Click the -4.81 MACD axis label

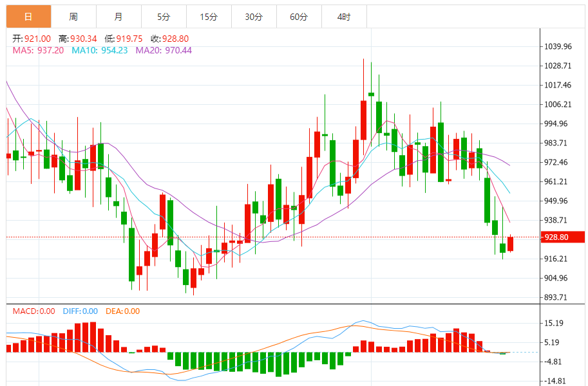(x=553, y=362)
